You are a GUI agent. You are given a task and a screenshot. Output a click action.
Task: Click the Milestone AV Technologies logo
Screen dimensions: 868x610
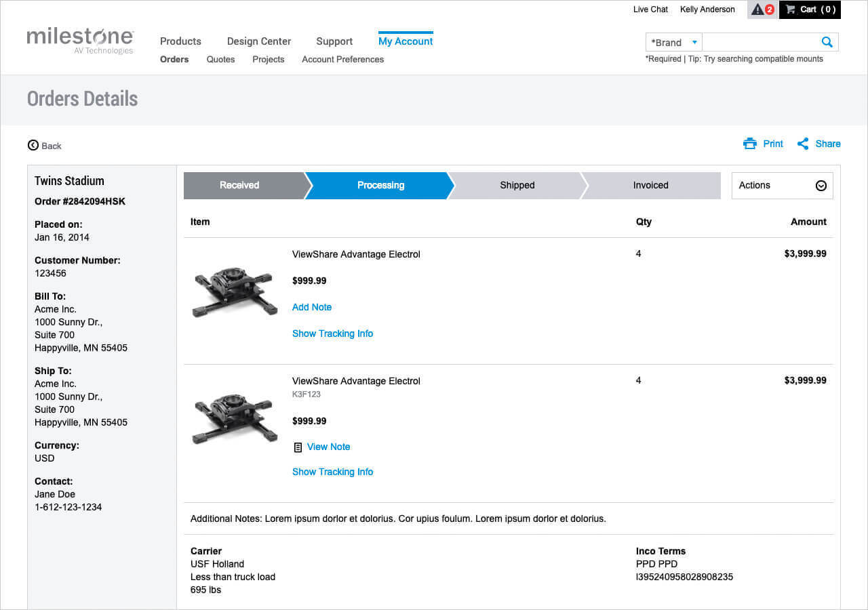[80, 41]
